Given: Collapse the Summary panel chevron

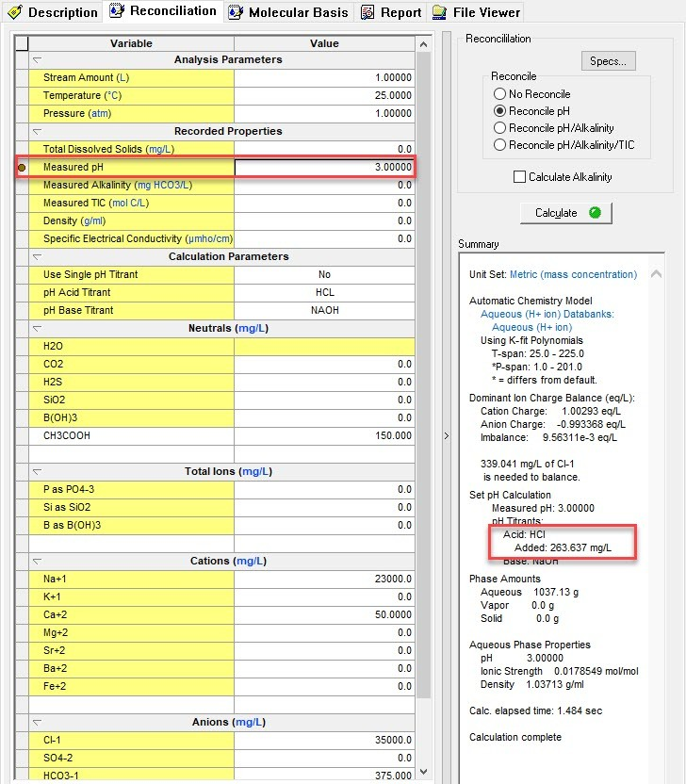Looking at the screenshot, I should click(656, 274).
